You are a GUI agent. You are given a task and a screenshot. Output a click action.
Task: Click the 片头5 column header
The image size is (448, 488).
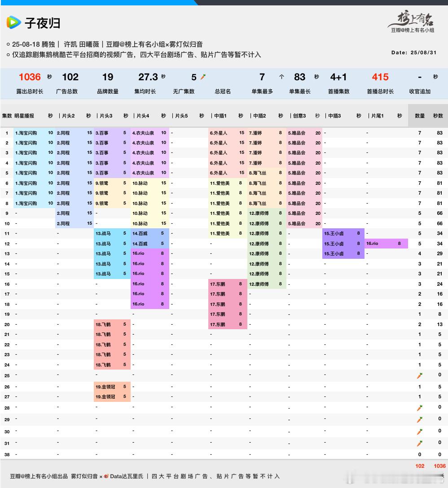[181, 116]
